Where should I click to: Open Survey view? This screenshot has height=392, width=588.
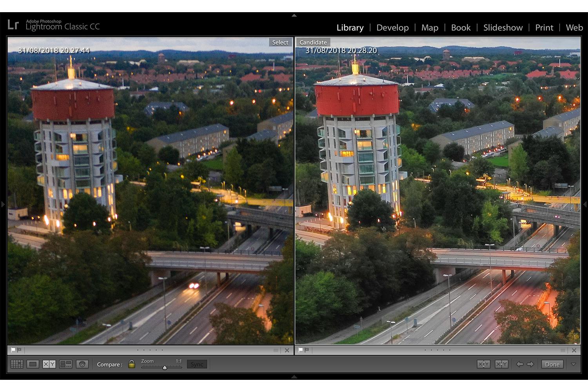point(65,364)
